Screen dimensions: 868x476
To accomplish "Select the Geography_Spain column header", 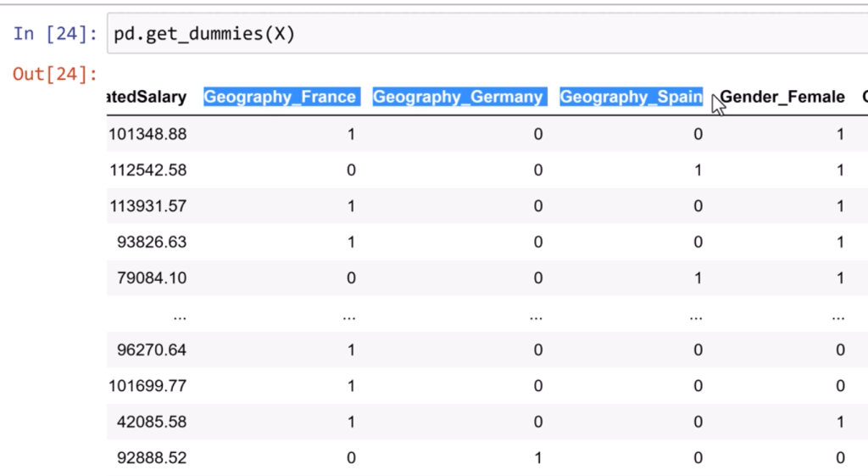I will point(631,97).
